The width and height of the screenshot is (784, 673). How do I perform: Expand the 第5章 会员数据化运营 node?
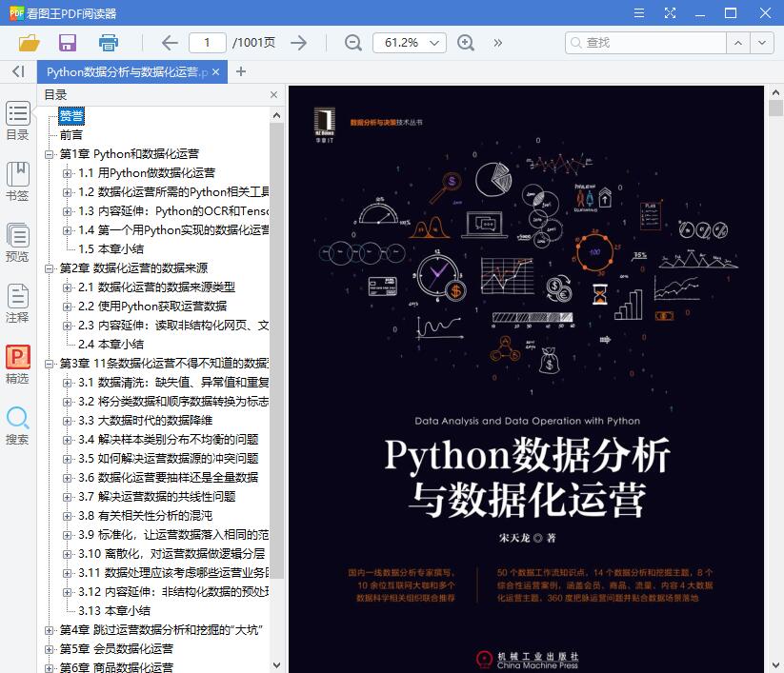[49, 649]
